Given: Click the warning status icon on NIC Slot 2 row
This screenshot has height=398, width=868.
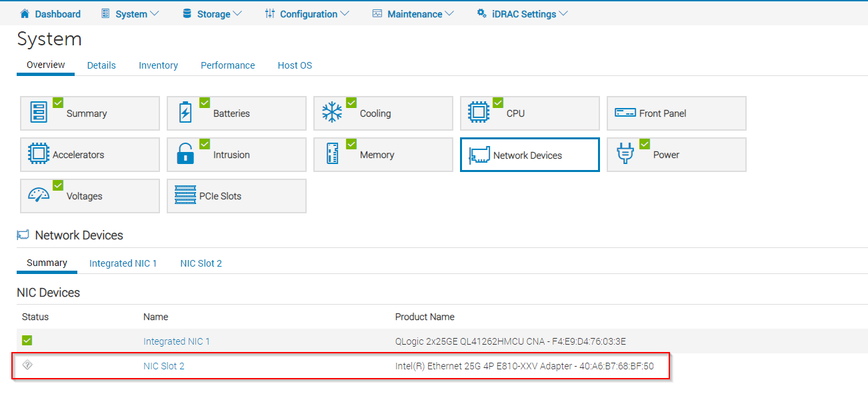Looking at the screenshot, I should coord(27,365).
